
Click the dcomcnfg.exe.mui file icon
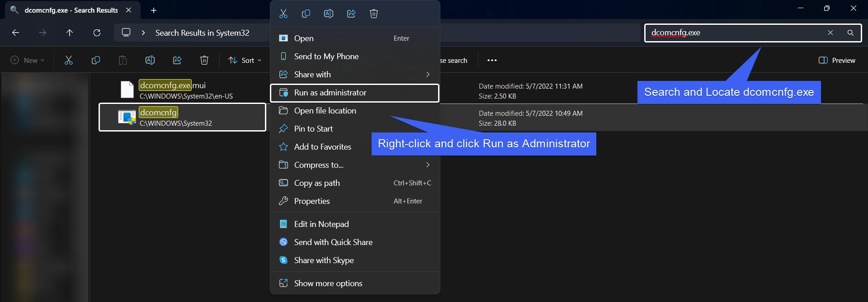[127, 90]
